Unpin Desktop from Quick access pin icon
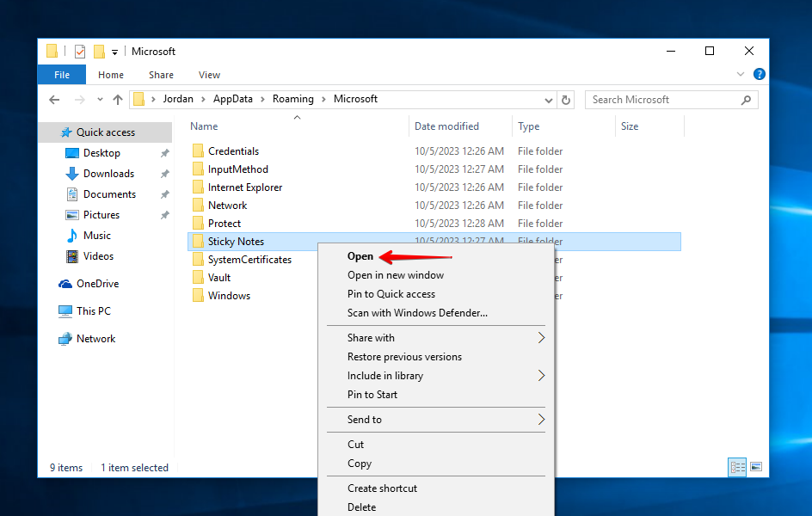The image size is (812, 516). point(165,153)
